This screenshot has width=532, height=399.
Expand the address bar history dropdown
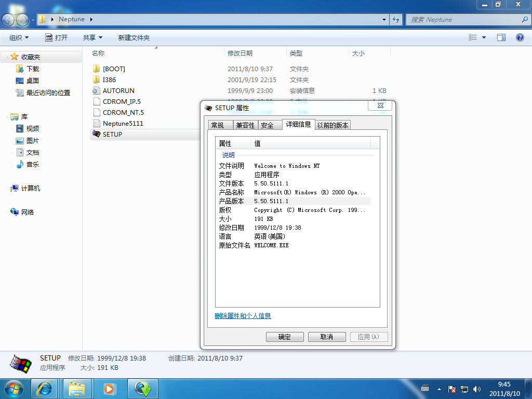[x=384, y=20]
